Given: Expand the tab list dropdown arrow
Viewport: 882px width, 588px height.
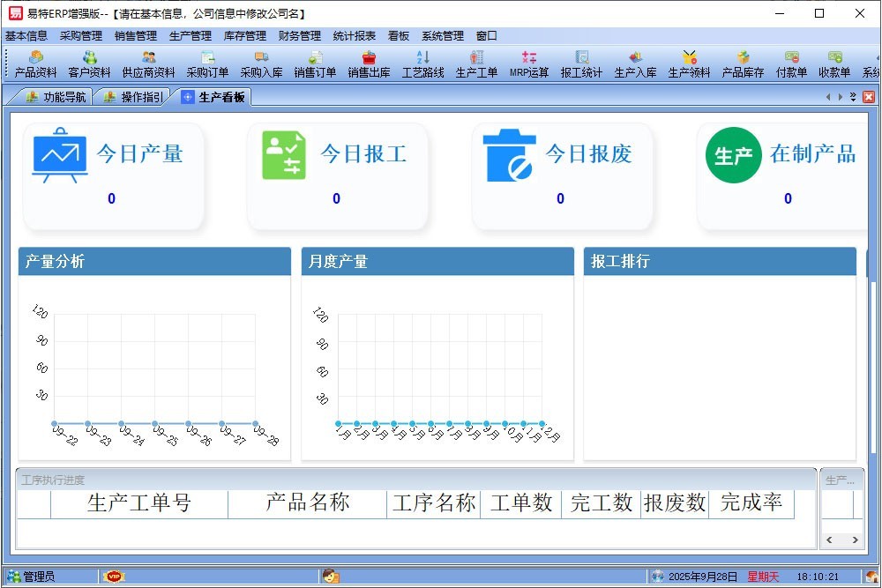Looking at the screenshot, I should (853, 97).
